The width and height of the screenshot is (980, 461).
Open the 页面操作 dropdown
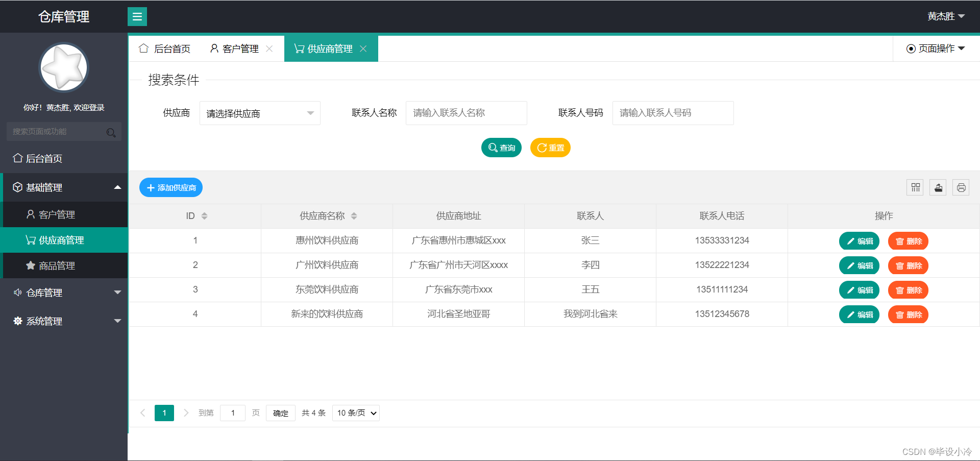[x=936, y=48]
